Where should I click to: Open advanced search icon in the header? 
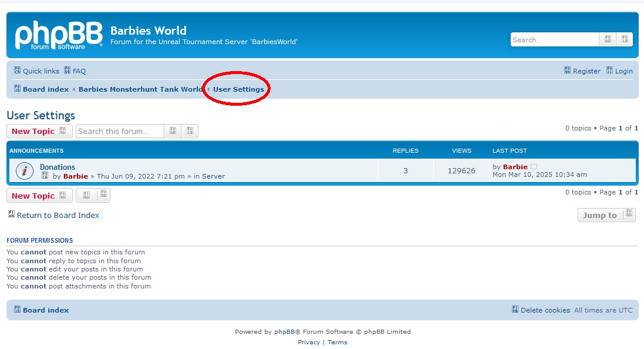(625, 40)
